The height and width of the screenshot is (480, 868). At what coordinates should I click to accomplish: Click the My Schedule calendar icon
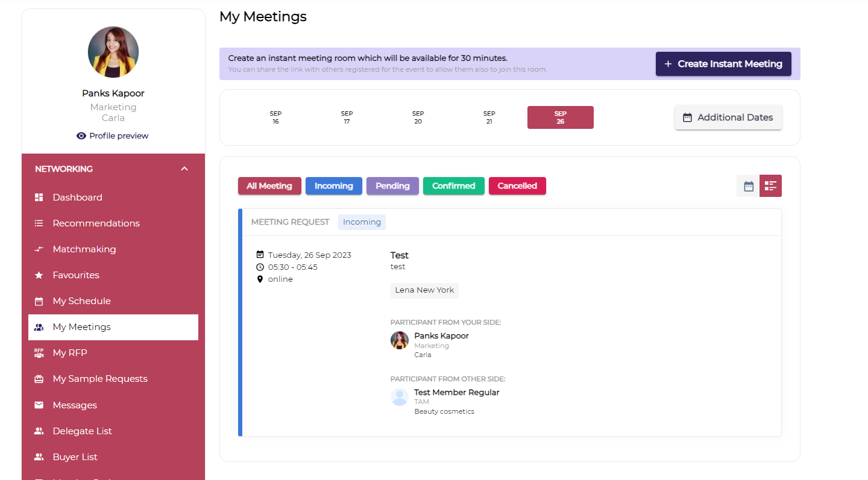click(39, 301)
